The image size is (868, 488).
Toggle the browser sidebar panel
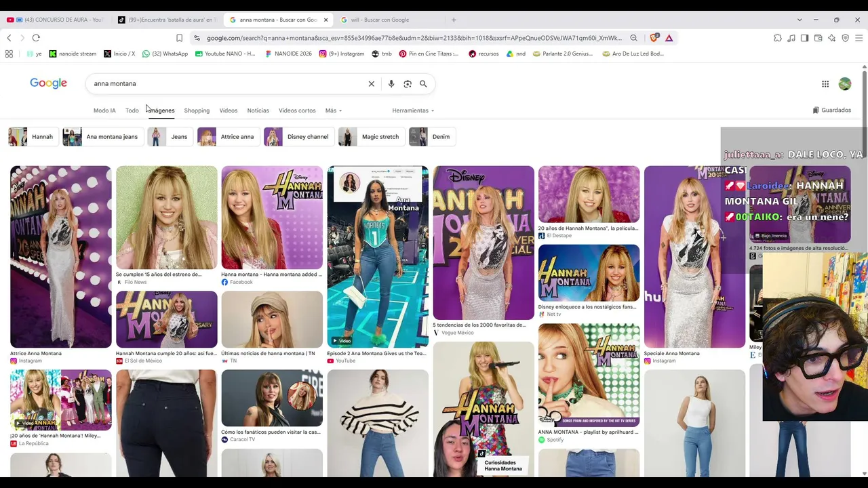click(805, 38)
